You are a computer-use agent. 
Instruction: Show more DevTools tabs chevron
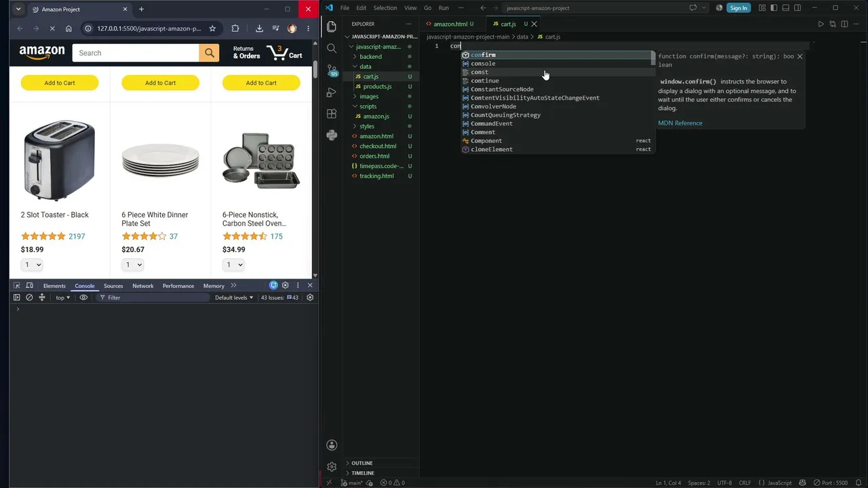click(x=234, y=285)
